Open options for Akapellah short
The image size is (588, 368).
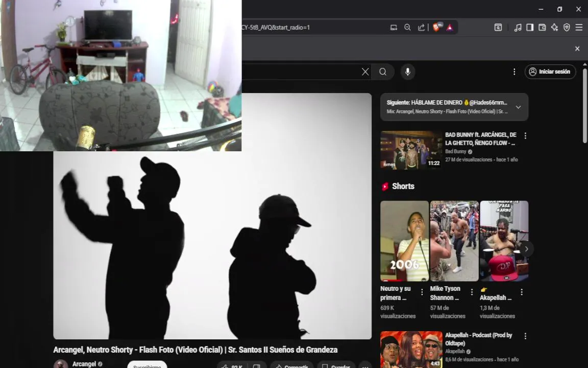pos(522,292)
